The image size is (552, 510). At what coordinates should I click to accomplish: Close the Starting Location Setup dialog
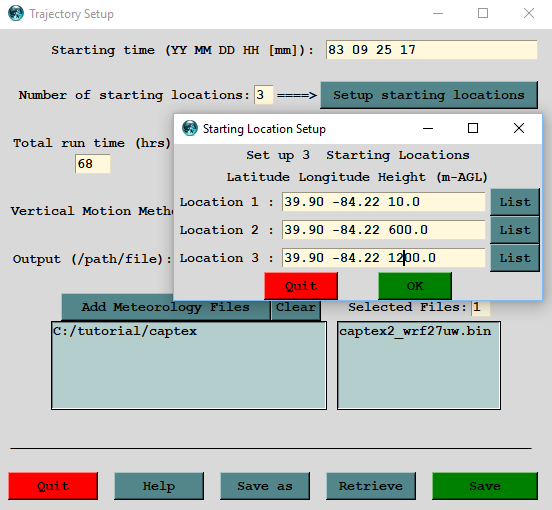click(519, 128)
